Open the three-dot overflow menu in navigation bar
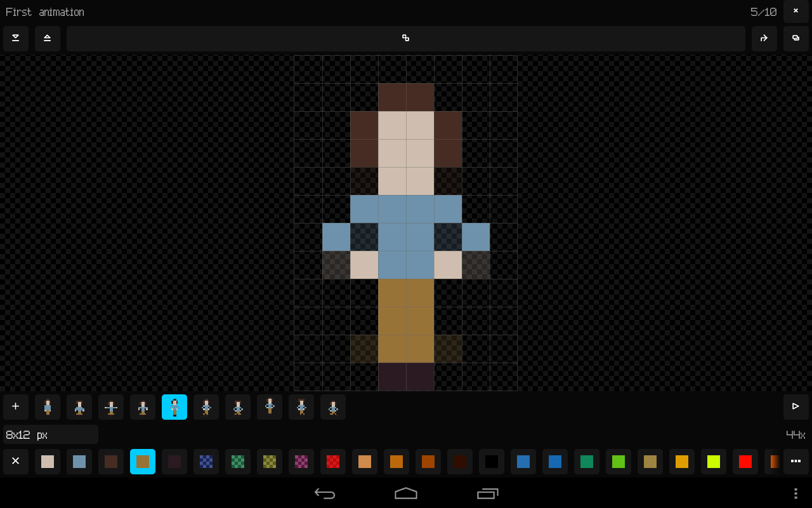The image size is (812, 508). click(x=796, y=493)
